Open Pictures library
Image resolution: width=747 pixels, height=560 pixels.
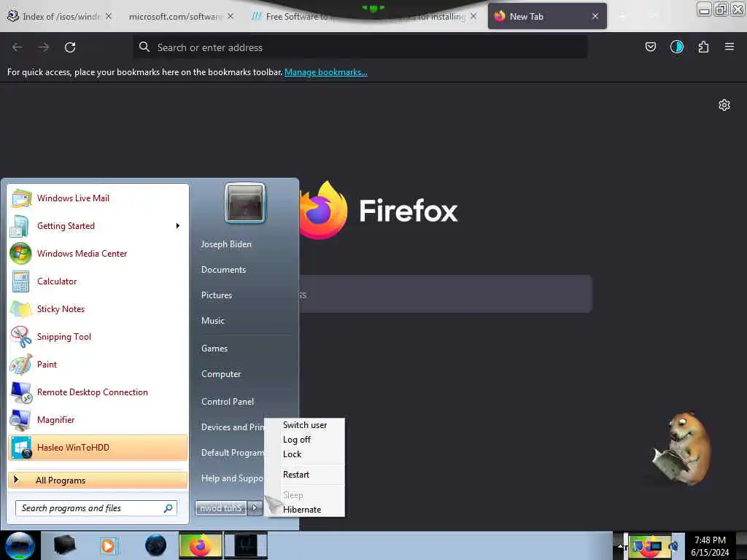[x=217, y=295]
